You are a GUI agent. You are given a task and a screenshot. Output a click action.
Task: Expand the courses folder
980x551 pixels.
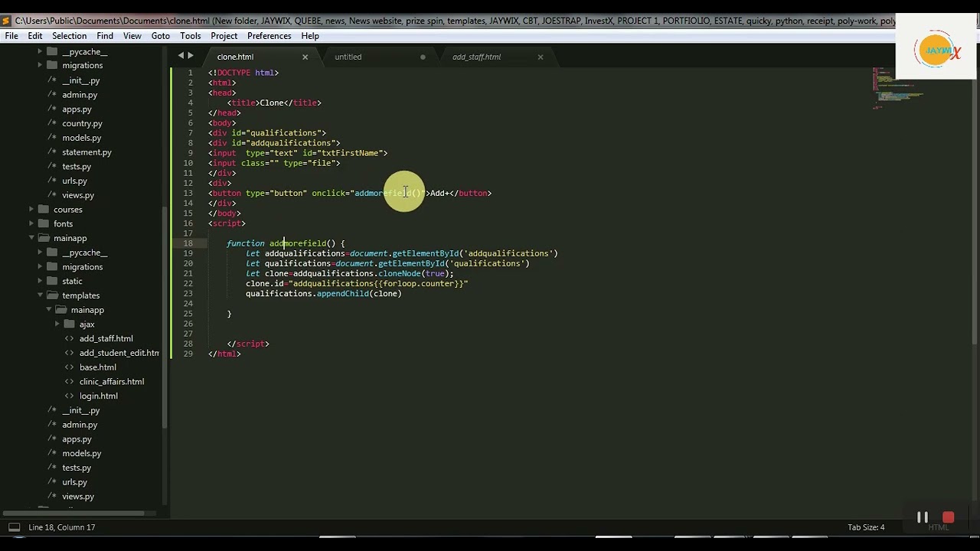[31, 210]
